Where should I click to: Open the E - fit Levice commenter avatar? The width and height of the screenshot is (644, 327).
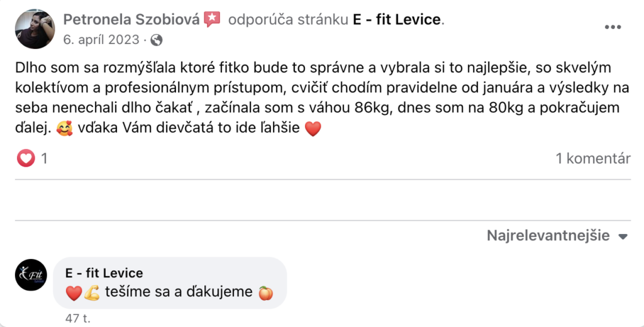point(31,275)
